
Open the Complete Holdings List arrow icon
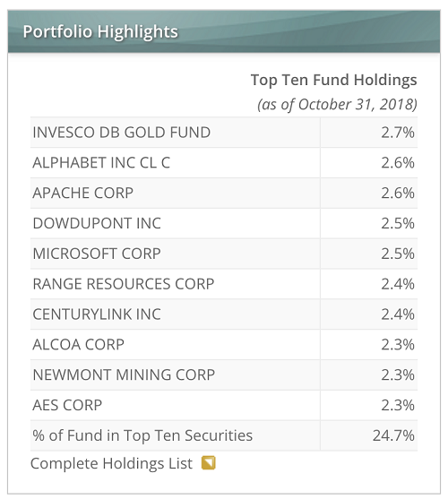209,463
